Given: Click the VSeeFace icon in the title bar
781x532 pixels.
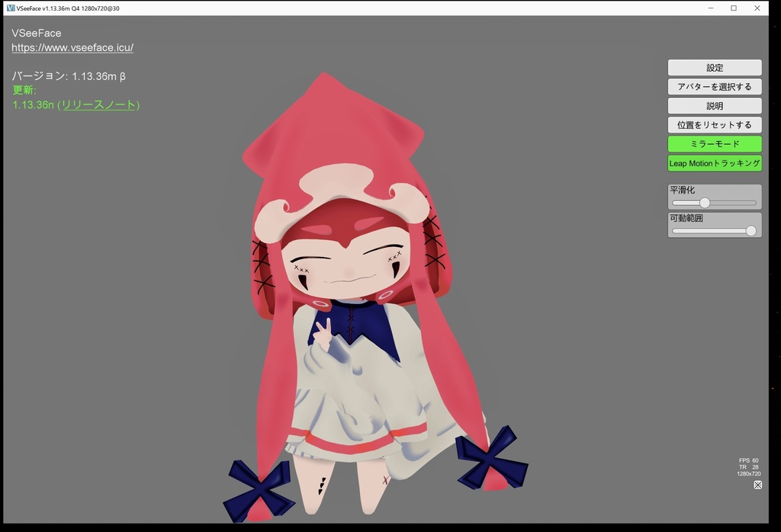Looking at the screenshot, I should pyautogui.click(x=10, y=8).
